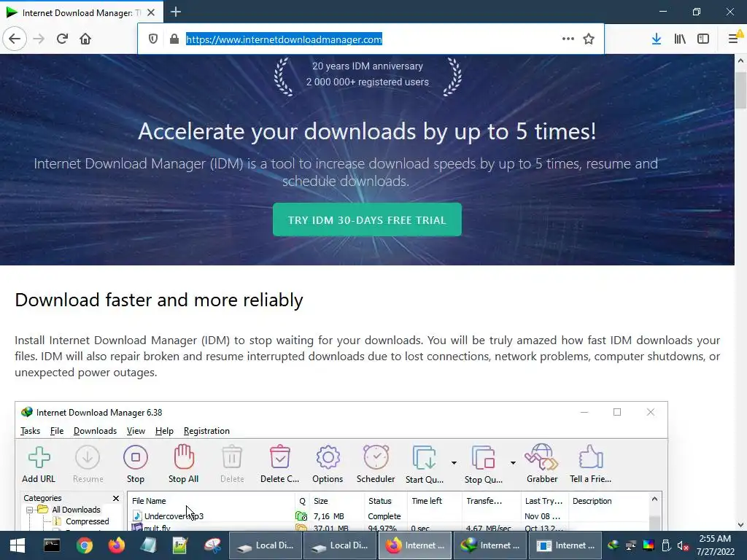747x560 pixels.
Task: Click Stop All hand icon
Action: click(x=183, y=464)
